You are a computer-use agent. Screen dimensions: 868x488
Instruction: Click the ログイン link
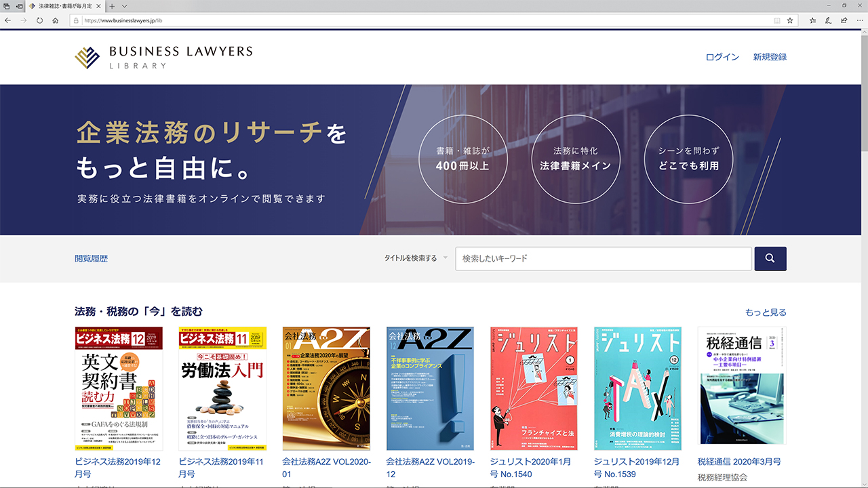point(722,57)
